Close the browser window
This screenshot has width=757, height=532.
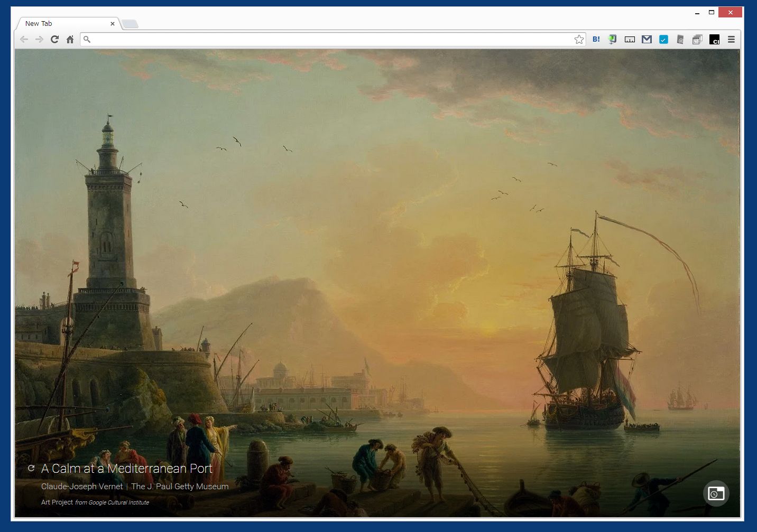(731, 12)
